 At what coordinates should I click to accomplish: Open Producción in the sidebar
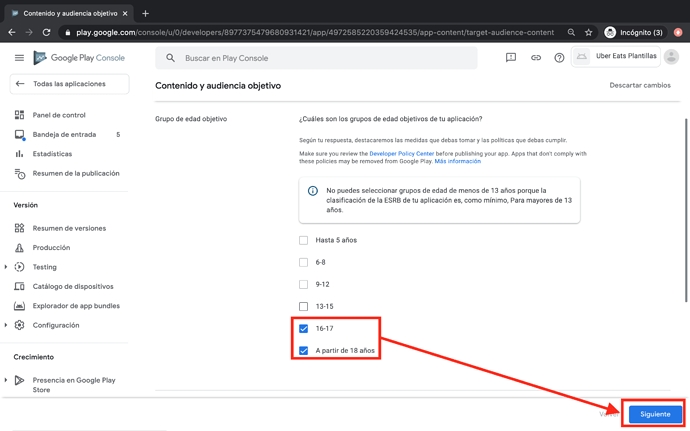52,247
